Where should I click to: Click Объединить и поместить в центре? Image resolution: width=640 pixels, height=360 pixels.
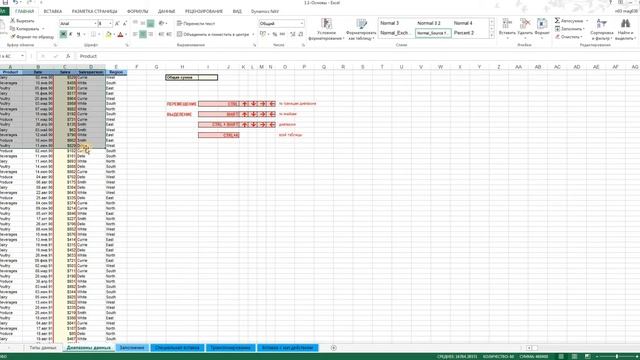coord(213,35)
